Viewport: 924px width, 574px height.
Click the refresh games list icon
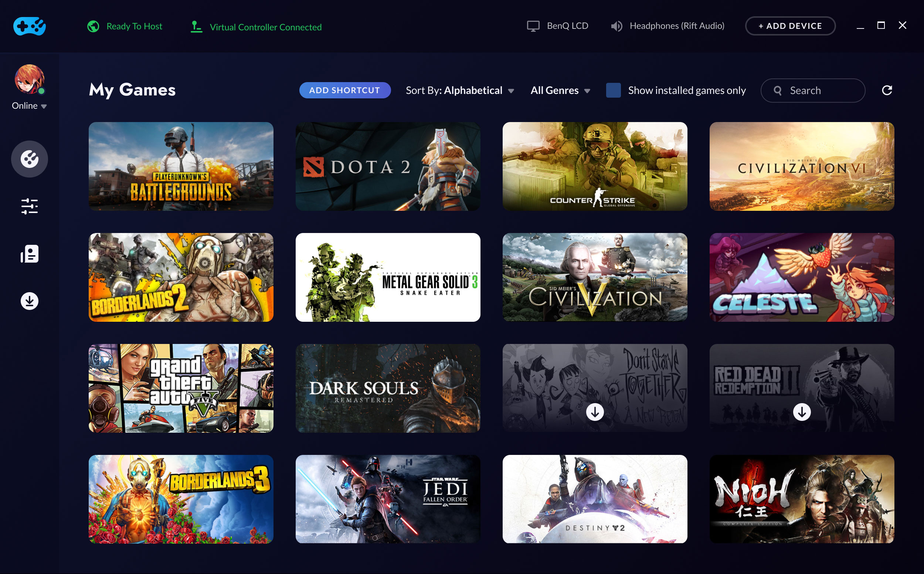(x=887, y=90)
